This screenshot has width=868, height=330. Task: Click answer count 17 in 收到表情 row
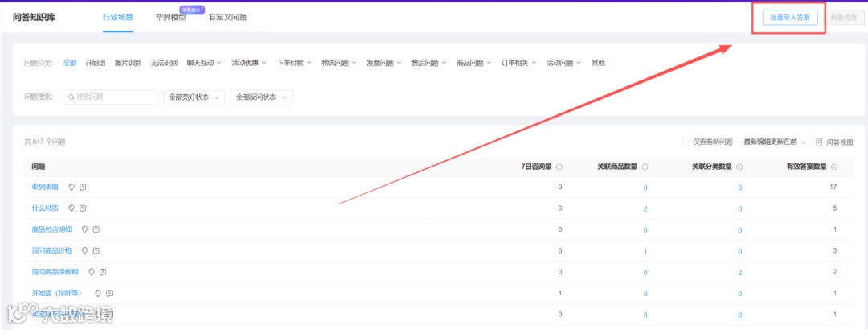833,187
